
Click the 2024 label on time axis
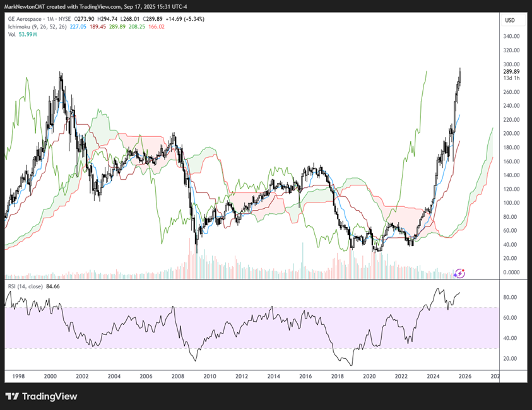433,377
